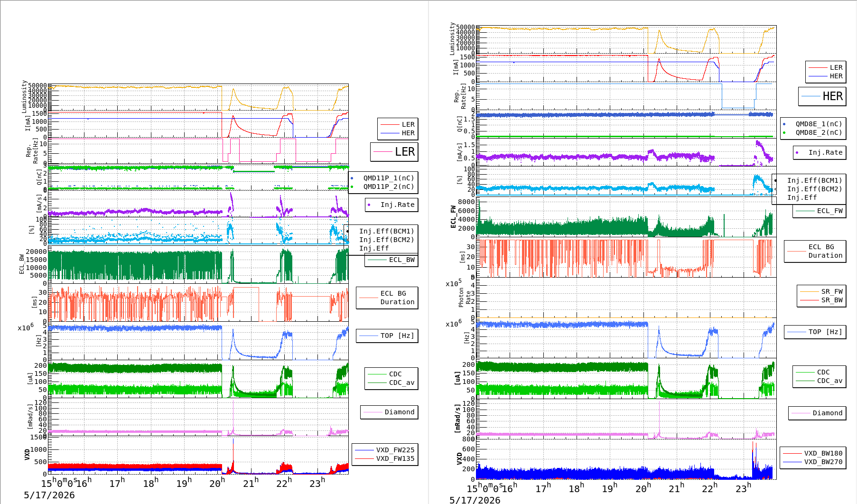Click the Luminosity axis label of HER plot
Screen dimensions: 857x504
point(452,38)
